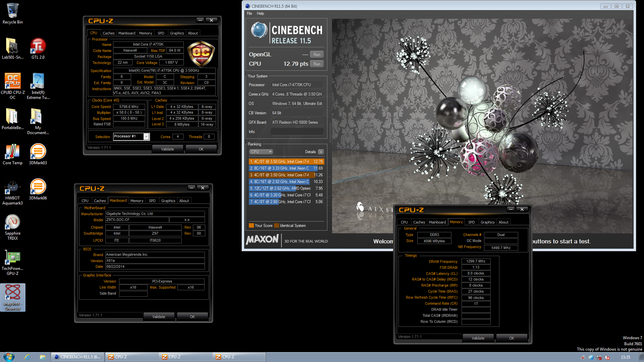The width and height of the screenshot is (644, 362).
Task: Click the muted volume tray icon
Action: [607, 357]
